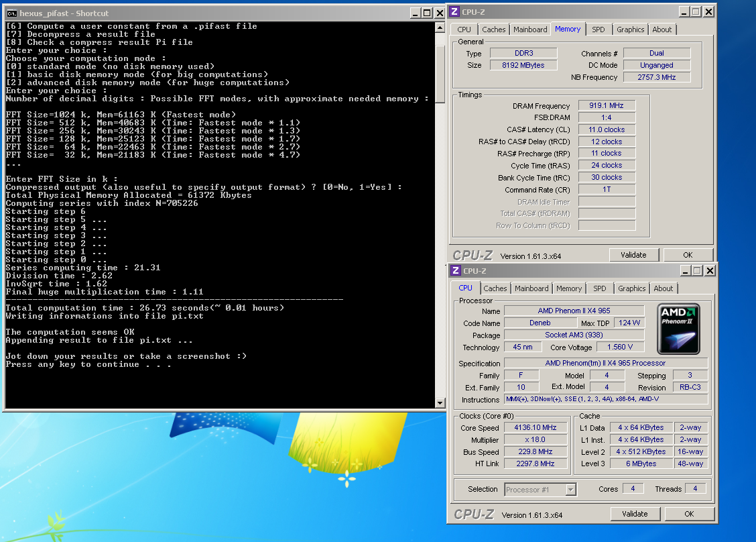Click processor Name AMD Phenom II X4 965
Image resolution: width=756 pixels, height=542 pixels.
click(x=574, y=311)
